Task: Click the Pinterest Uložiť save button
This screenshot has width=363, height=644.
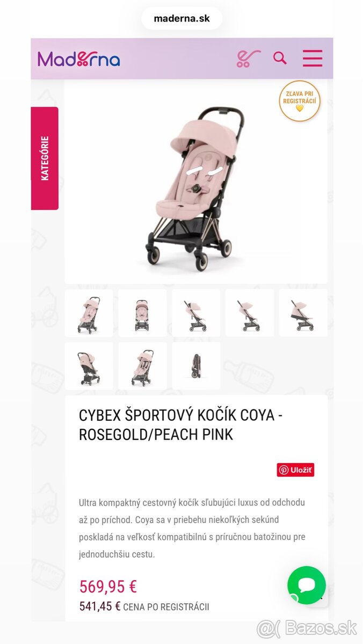Action: [x=295, y=470]
